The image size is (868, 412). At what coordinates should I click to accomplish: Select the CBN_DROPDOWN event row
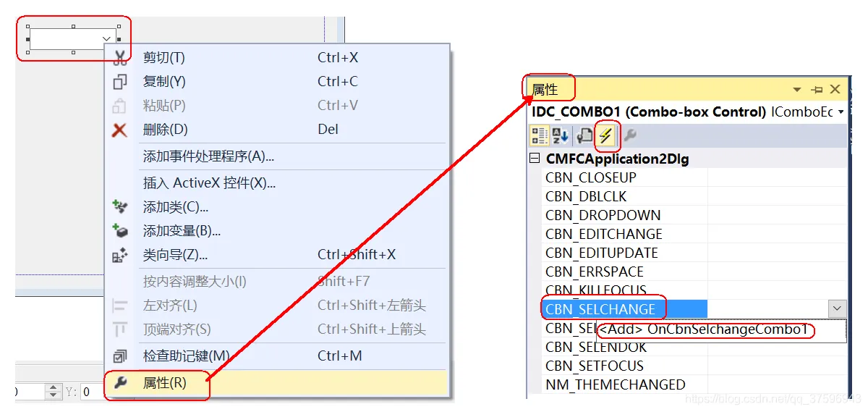694,215
